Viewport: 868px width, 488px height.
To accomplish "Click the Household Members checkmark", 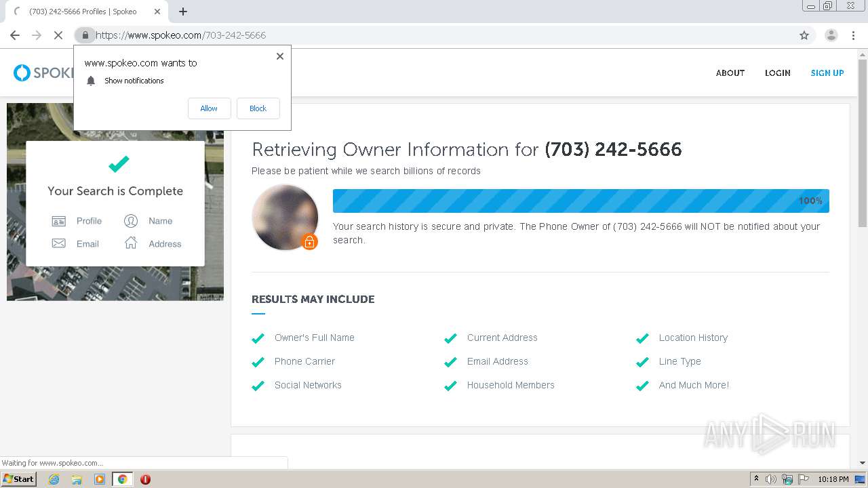I will (450, 386).
